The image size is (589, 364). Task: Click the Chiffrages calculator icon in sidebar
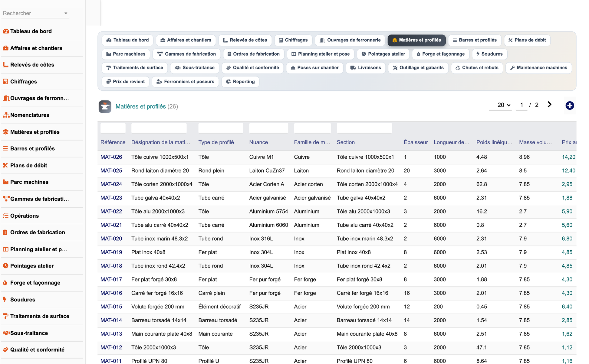coord(5,82)
